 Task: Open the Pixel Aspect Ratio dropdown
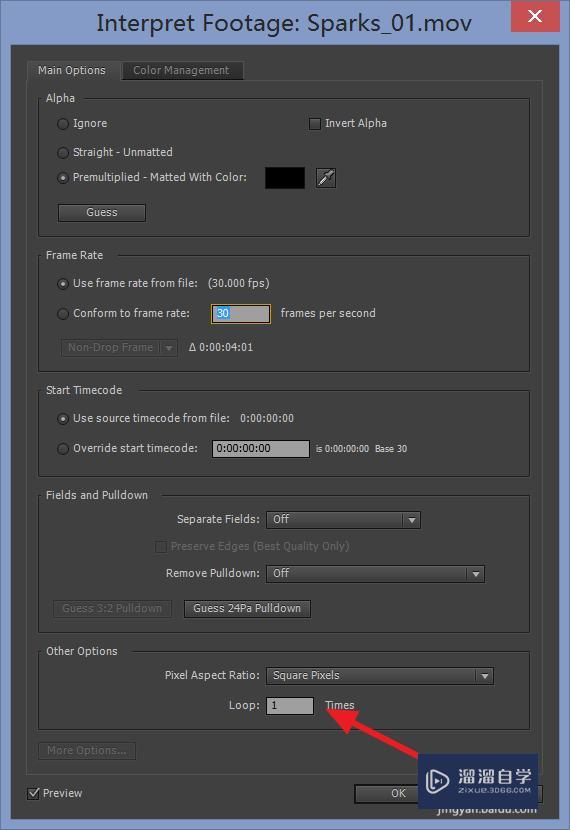click(380, 676)
